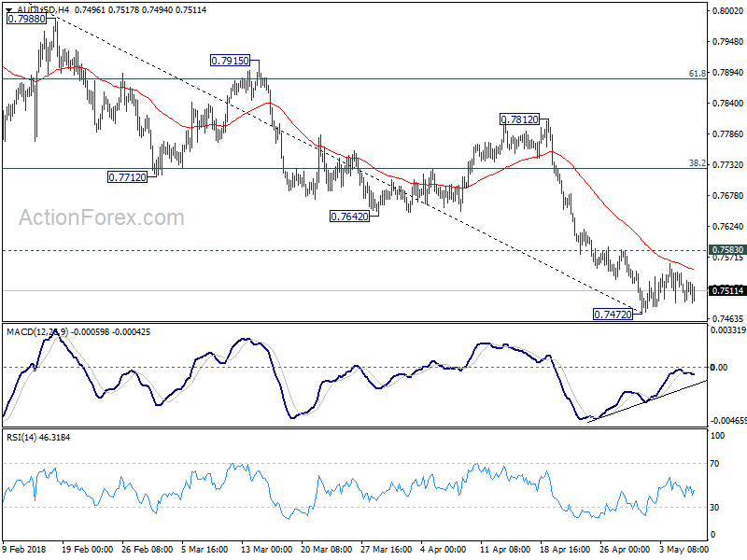Viewport: 747px width, 560px height.
Task: Click the 4 Apr 00:00 time label
Action: click(x=443, y=549)
